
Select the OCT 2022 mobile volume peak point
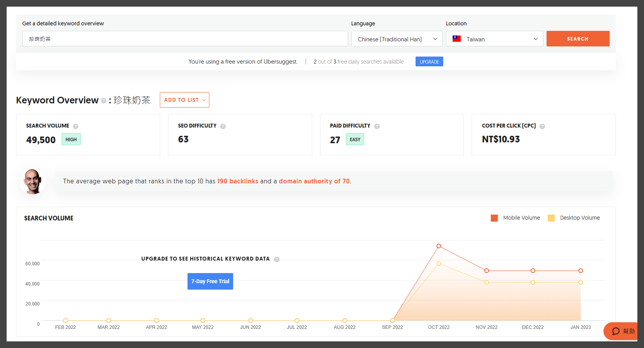click(x=439, y=246)
